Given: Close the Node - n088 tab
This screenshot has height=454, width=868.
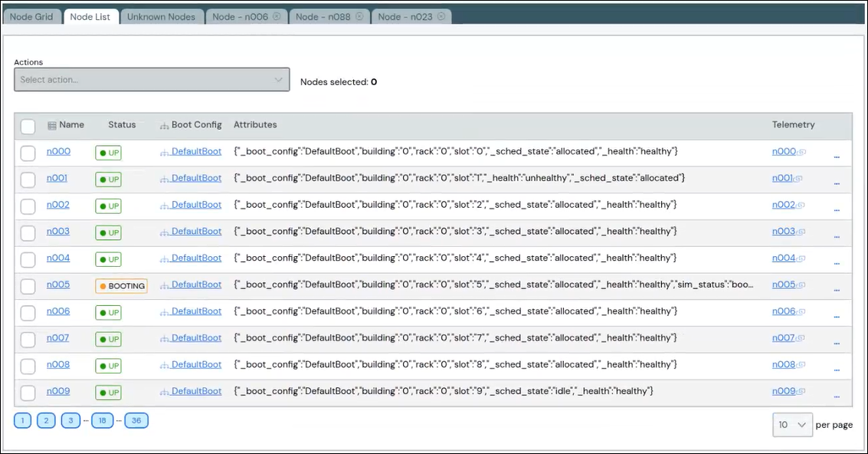Looking at the screenshot, I should click(359, 17).
